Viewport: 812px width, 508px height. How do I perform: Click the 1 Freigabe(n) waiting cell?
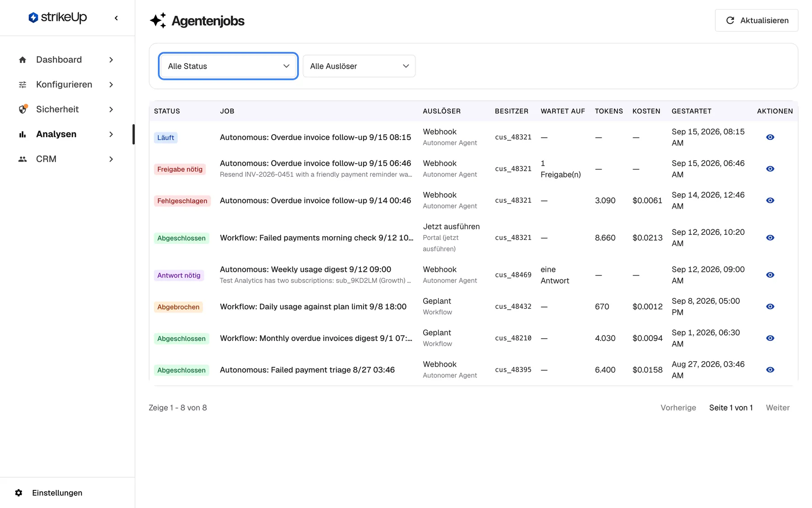click(x=561, y=169)
